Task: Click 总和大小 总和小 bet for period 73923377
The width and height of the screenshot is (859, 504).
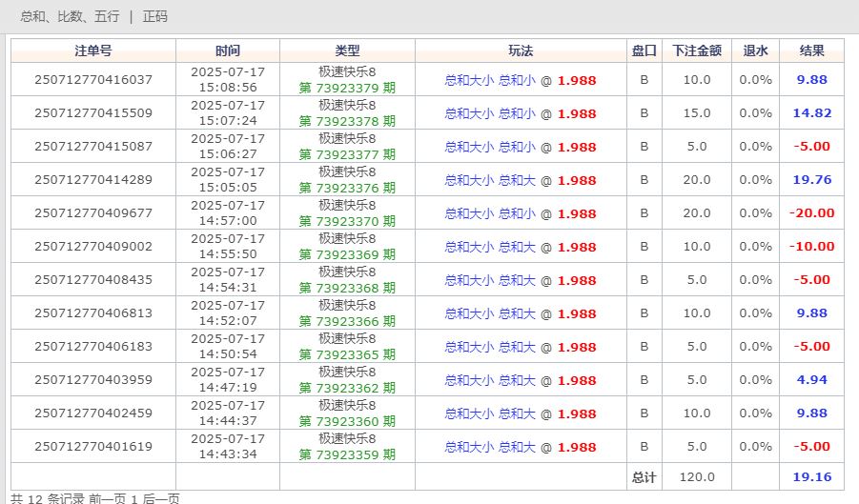Action: coord(490,147)
